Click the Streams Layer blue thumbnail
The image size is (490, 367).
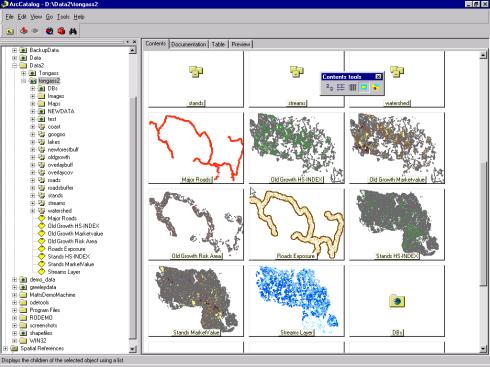pyautogui.click(x=296, y=300)
